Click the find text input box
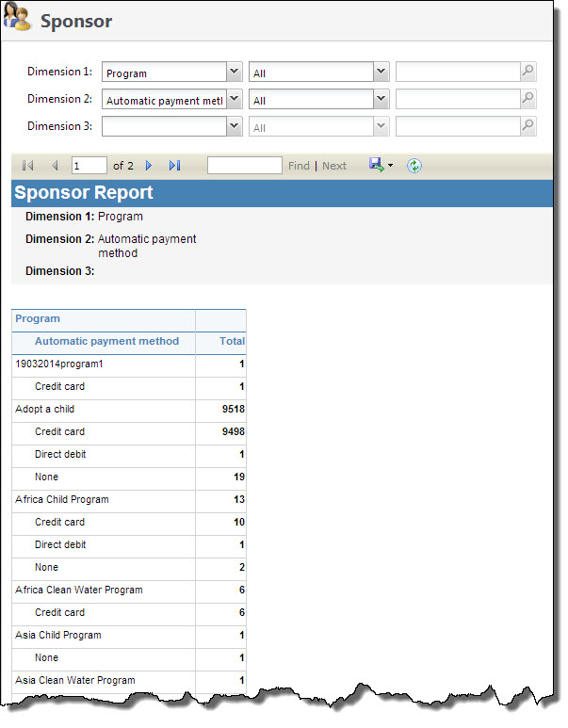 tap(245, 166)
